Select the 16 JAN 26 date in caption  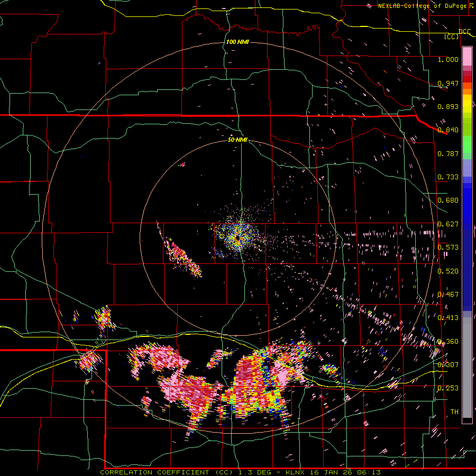(x=332, y=472)
